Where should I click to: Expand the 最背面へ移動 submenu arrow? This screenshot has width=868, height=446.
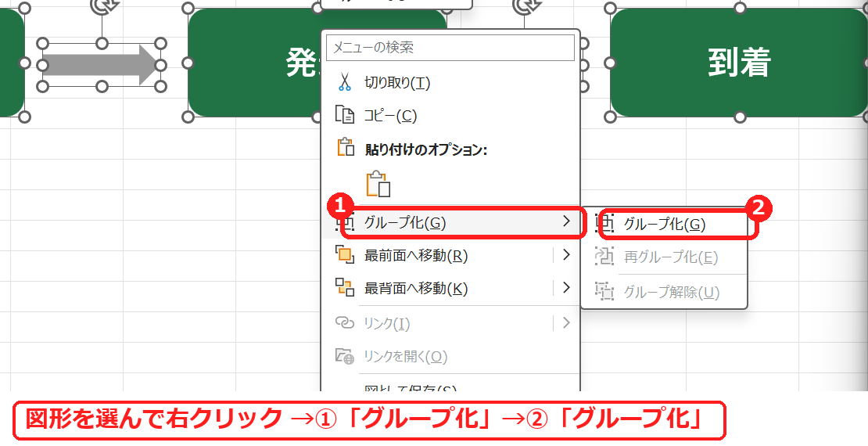(565, 287)
